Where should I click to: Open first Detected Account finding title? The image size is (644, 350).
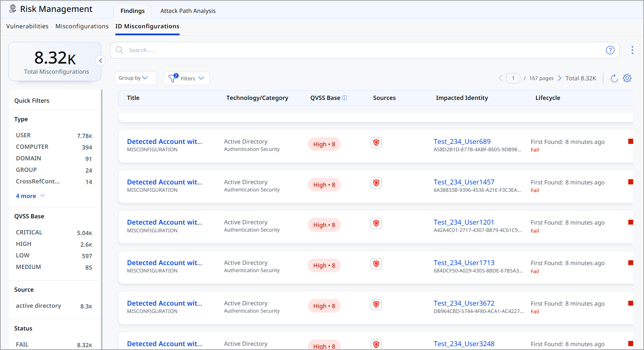pos(164,141)
